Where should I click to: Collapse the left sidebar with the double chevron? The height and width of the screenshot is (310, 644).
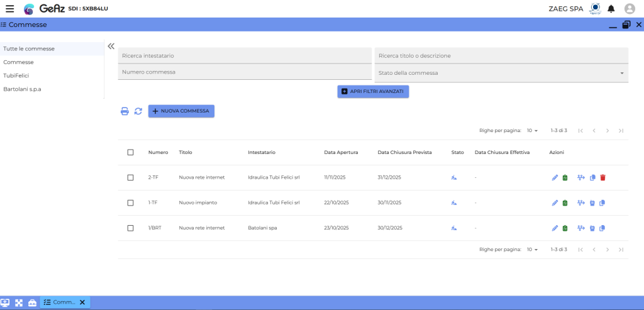click(111, 46)
